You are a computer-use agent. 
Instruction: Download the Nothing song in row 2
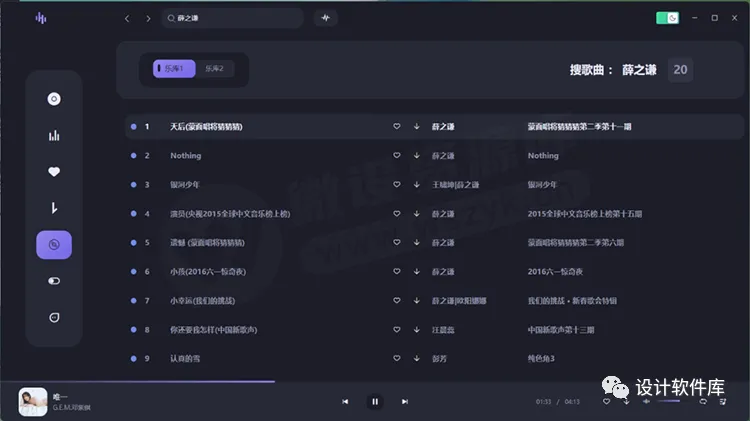[417, 155]
